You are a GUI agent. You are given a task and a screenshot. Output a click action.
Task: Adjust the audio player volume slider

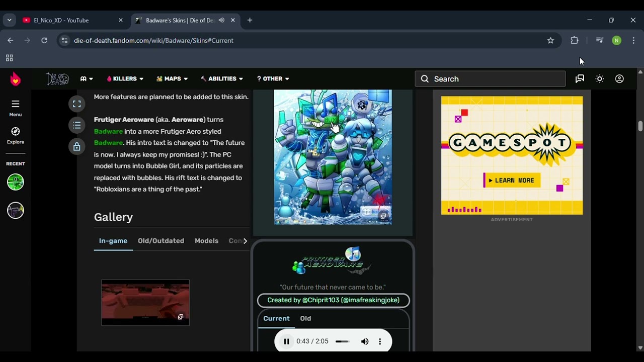click(x=343, y=341)
